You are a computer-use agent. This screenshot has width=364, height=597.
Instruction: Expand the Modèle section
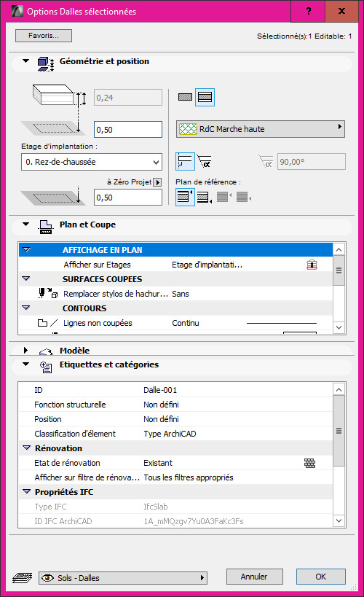(25, 350)
